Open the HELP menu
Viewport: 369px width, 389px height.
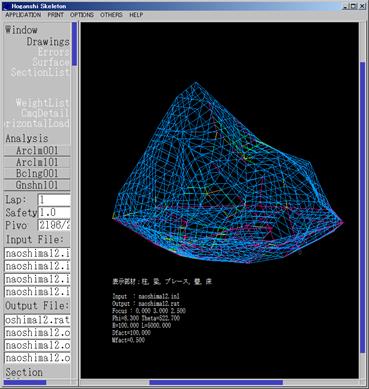tap(136, 15)
